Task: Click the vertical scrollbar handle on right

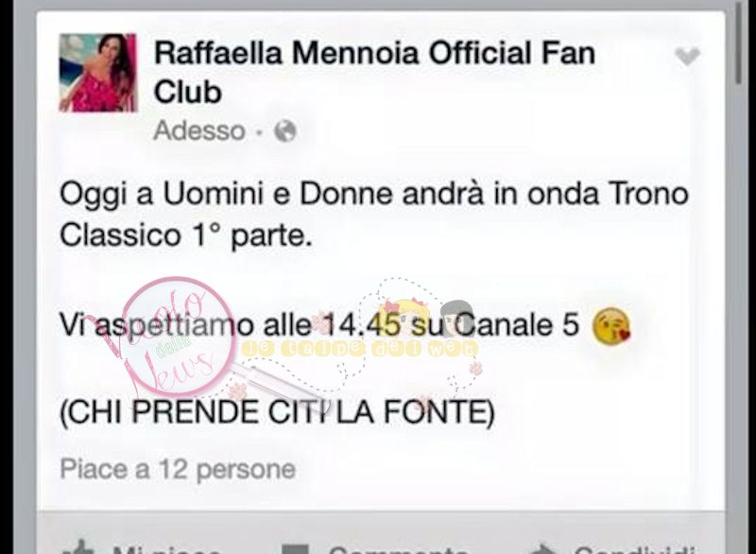Action: [x=739, y=43]
